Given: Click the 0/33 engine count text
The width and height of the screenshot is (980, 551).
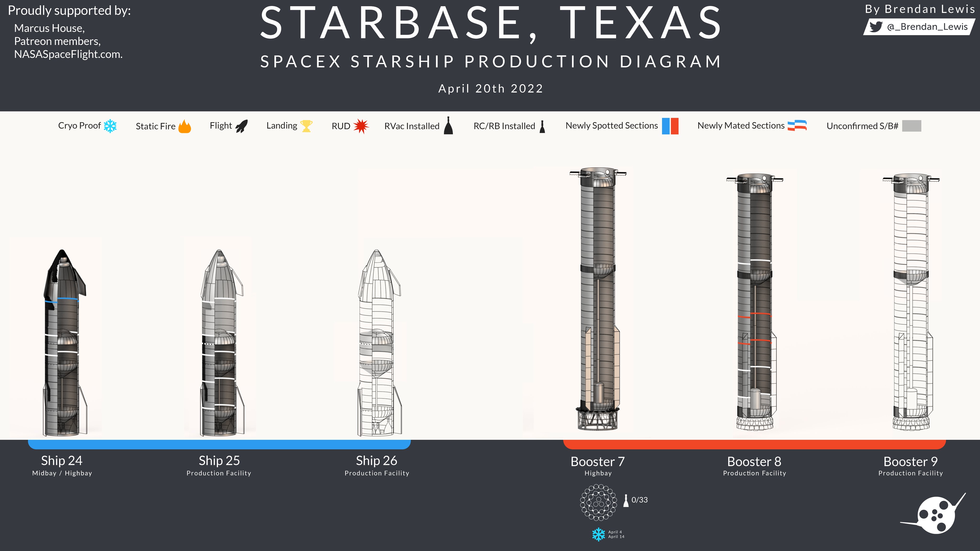Looking at the screenshot, I should click(640, 500).
